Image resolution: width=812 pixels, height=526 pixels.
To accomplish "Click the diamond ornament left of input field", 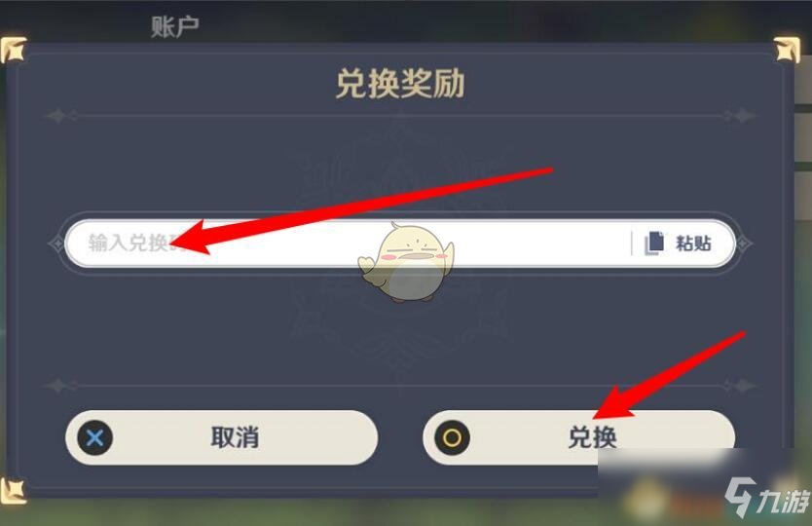I will tap(55, 244).
